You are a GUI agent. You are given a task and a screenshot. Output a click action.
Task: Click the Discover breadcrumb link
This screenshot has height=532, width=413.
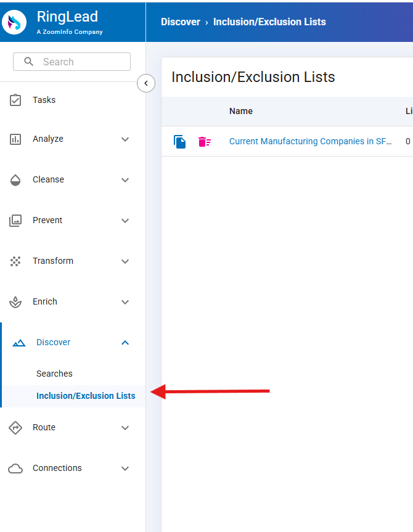181,22
